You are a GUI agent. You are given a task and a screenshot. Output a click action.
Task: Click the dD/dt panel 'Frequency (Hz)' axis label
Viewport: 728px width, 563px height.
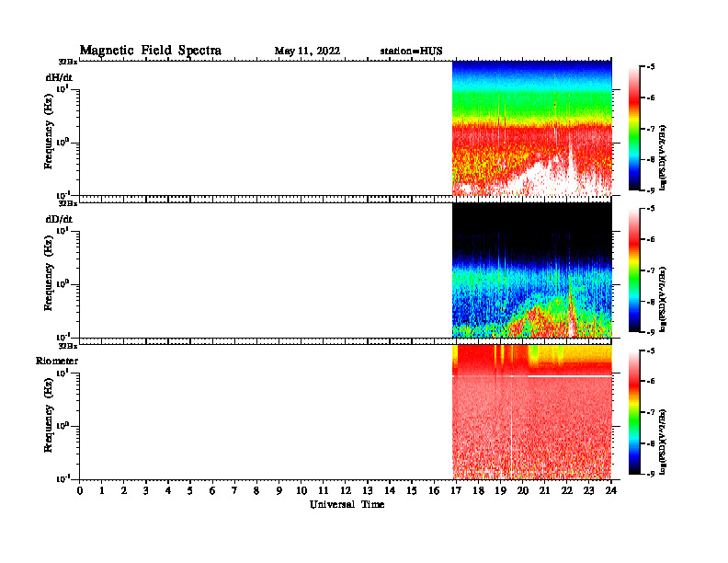49,273
